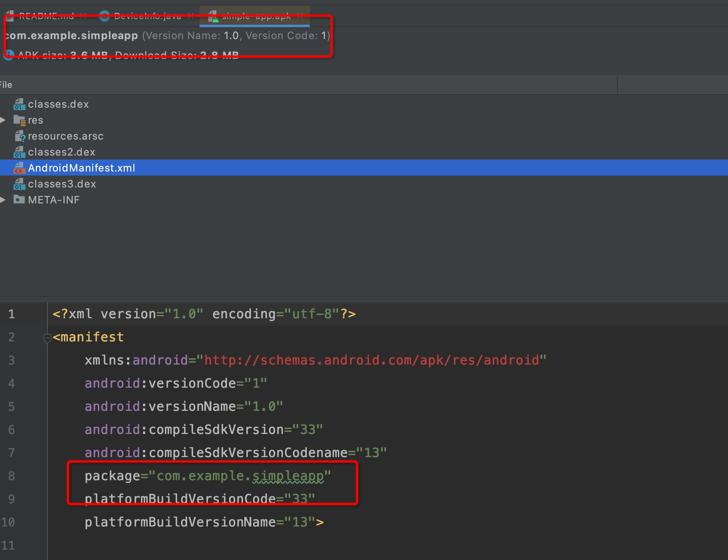728x560 pixels.
Task: Click the APK file icon on simple-app.apk tab
Action: 214,16
